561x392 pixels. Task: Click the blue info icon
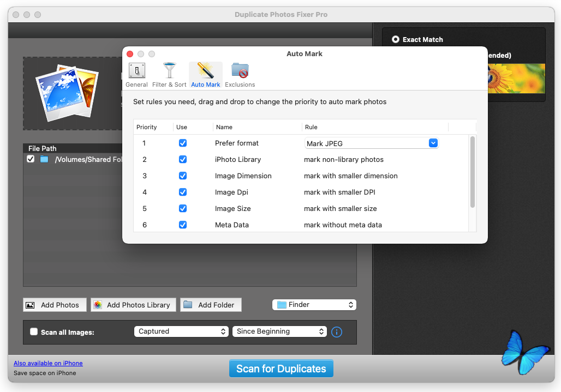337,331
